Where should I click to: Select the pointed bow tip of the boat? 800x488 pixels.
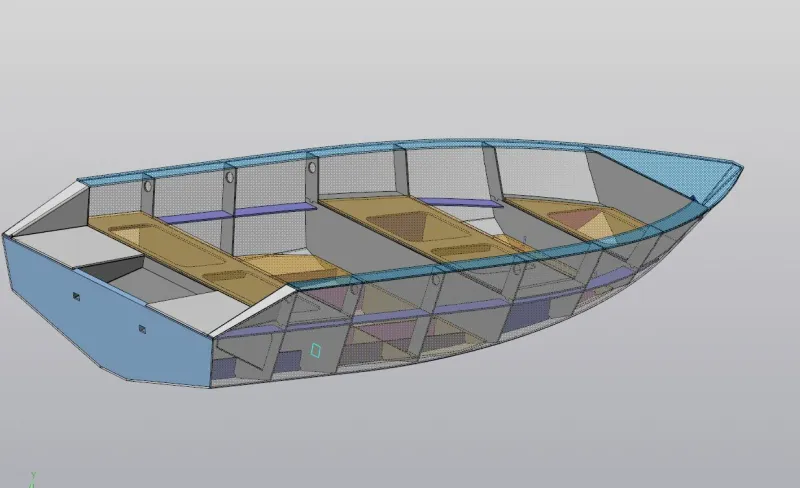(x=738, y=166)
